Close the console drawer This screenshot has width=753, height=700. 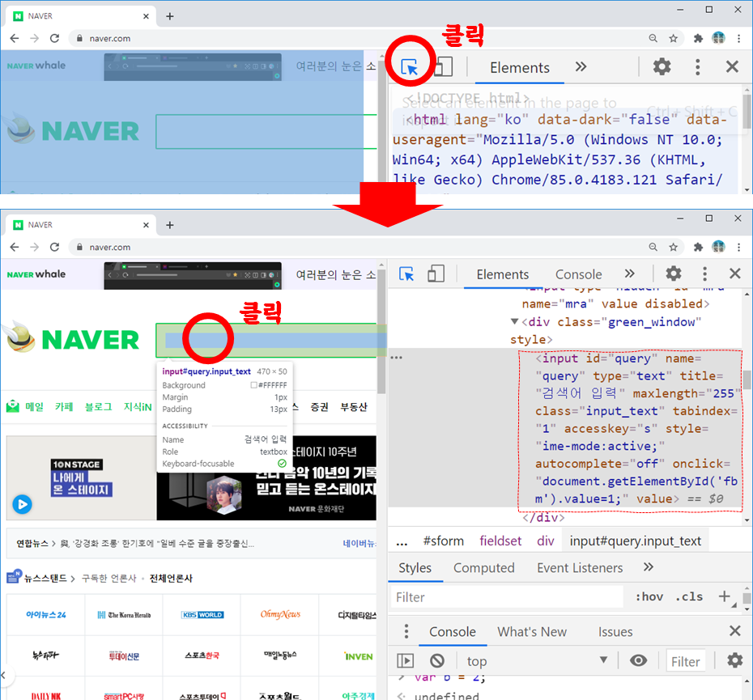(734, 631)
